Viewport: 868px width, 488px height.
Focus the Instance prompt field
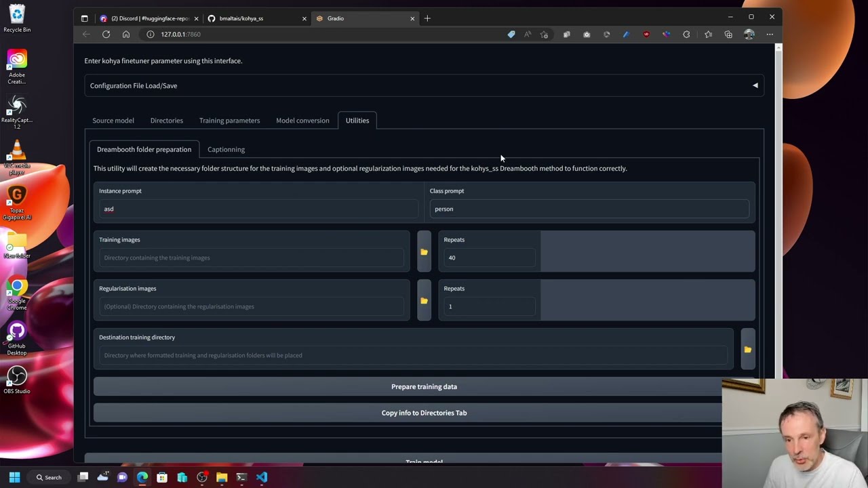coord(258,209)
